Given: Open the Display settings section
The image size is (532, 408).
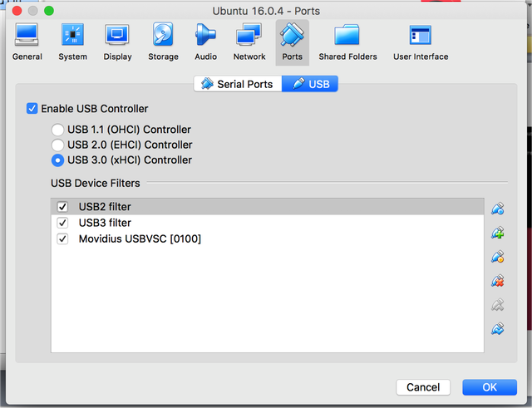Looking at the screenshot, I should coord(117,42).
